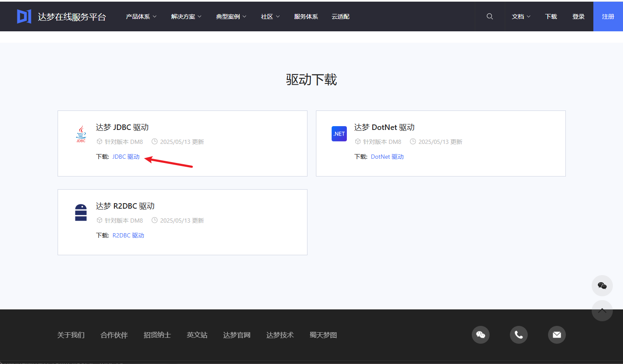Open the 合作伙伴 footer link
623x364 pixels.
click(x=114, y=335)
